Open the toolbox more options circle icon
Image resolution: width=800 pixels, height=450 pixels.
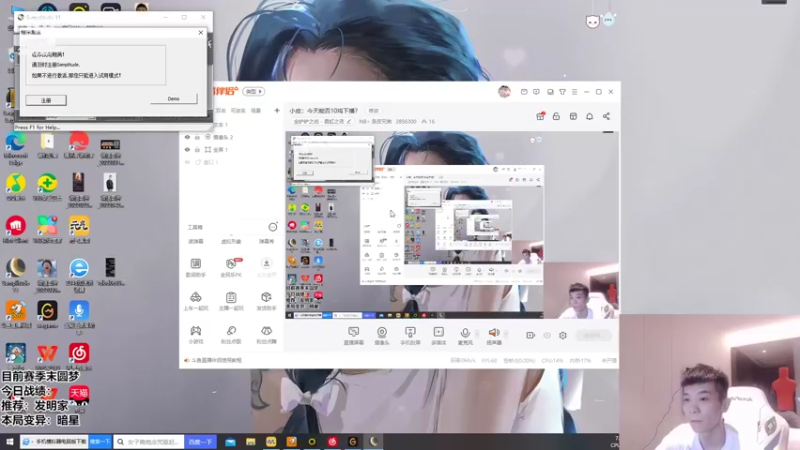[x=273, y=227]
